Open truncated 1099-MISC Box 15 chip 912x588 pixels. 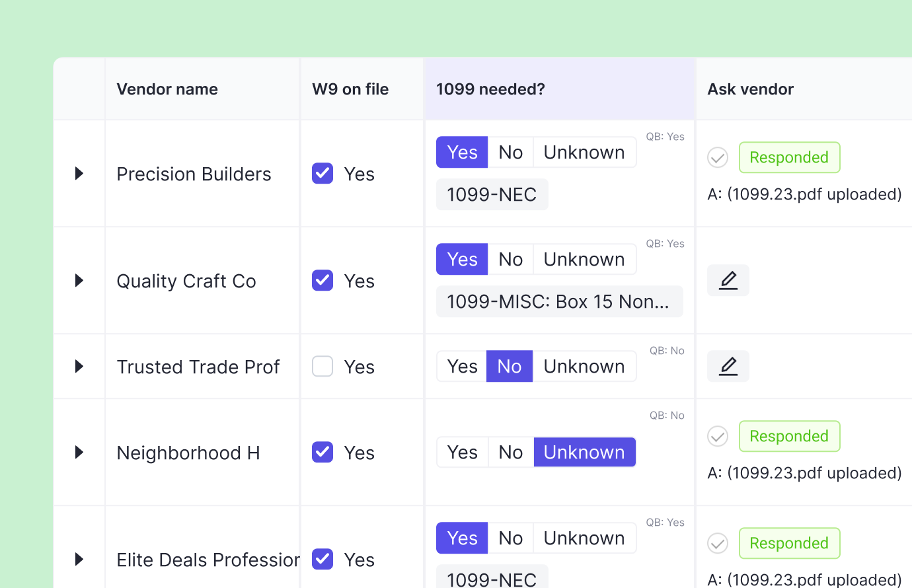559,301
